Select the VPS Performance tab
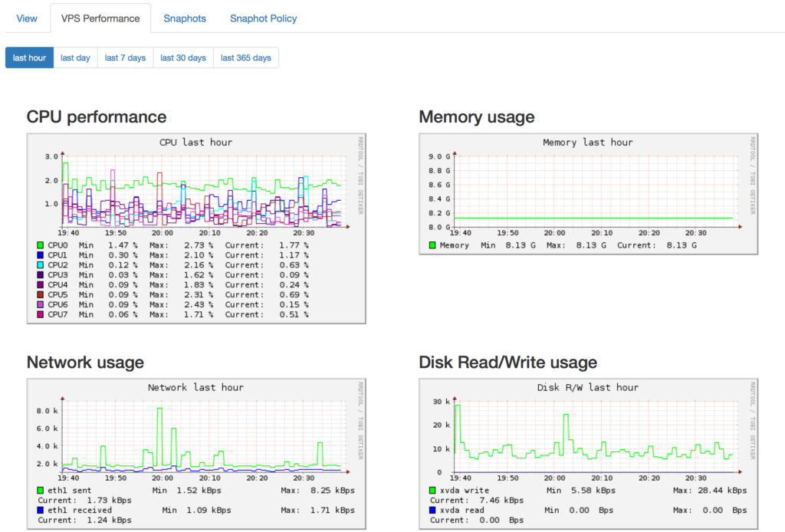This screenshot has height=532, width=785. click(100, 18)
